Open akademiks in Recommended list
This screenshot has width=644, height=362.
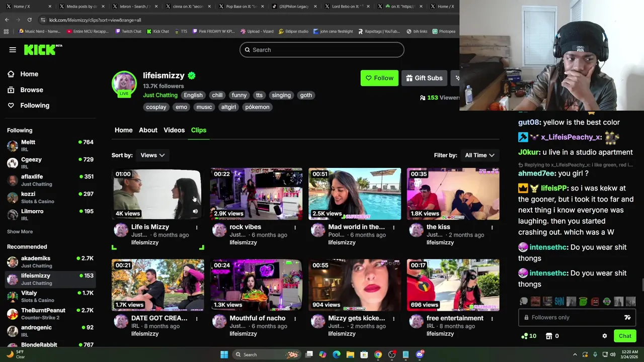[50, 262]
